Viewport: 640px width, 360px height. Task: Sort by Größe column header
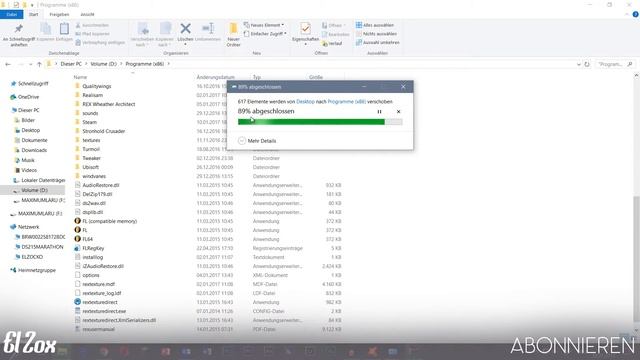click(316, 77)
